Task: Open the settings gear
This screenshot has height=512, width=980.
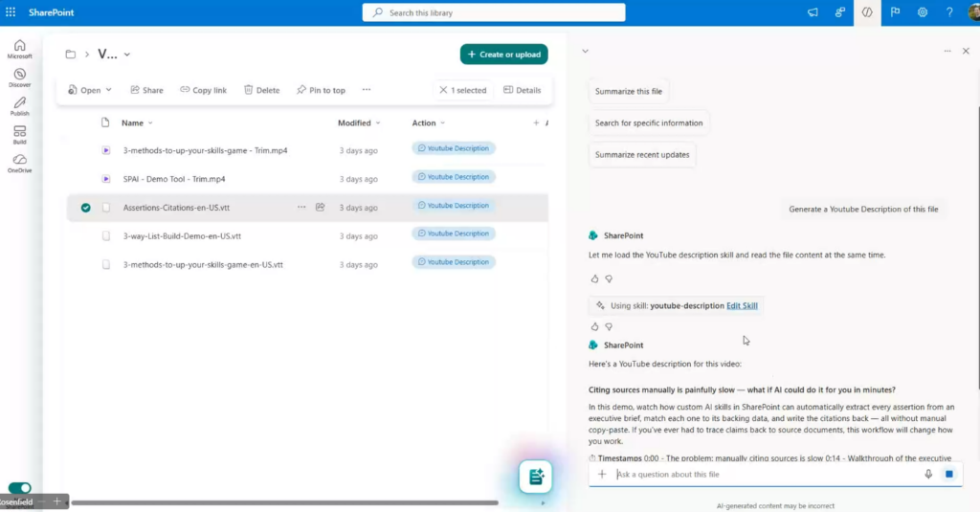Action: (x=923, y=12)
